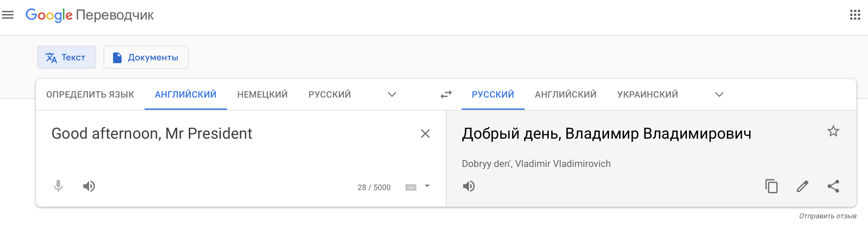Clear input with the X button
Screen dimensions: 868x226
tap(426, 134)
